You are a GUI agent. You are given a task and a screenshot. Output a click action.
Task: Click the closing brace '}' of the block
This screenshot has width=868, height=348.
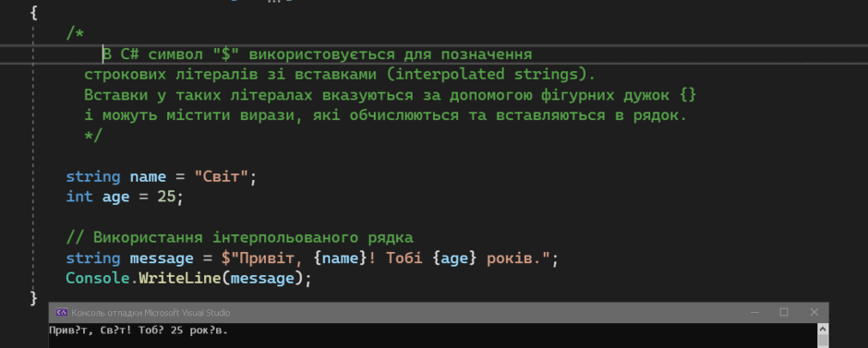[34, 298]
